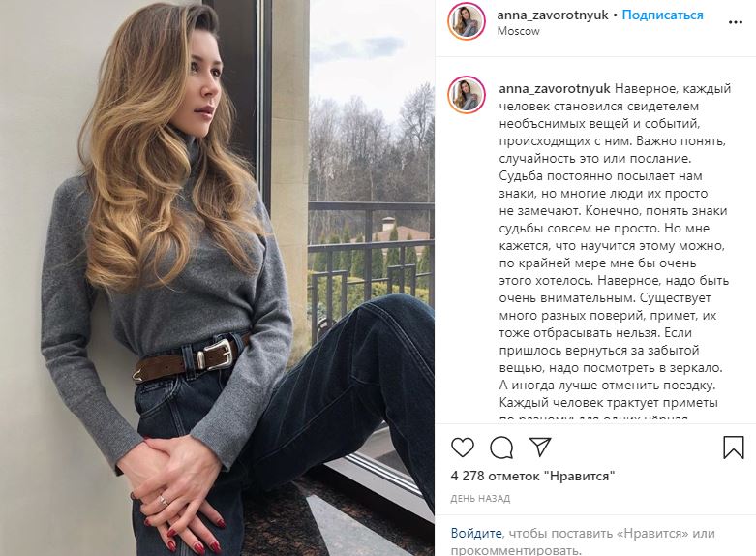The width and height of the screenshot is (756, 556).
Task: Open anna_zavorotnyuk username in header
Action: (x=553, y=15)
